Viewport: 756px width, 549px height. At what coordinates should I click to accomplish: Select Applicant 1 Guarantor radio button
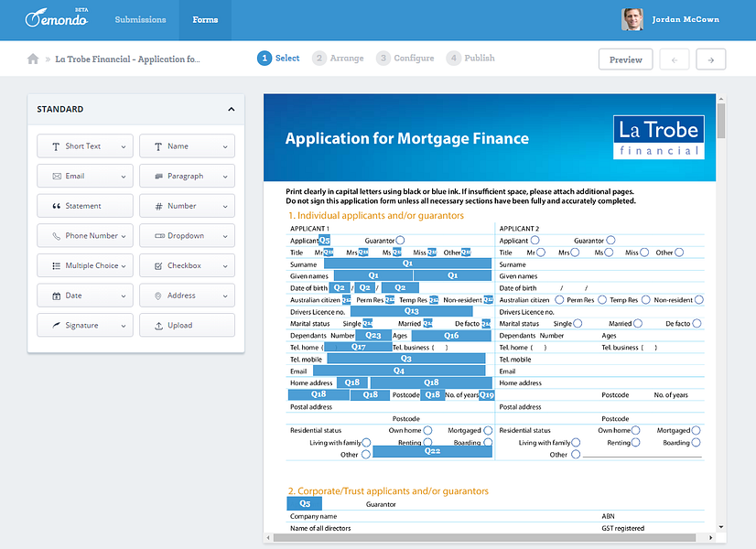[400, 240]
